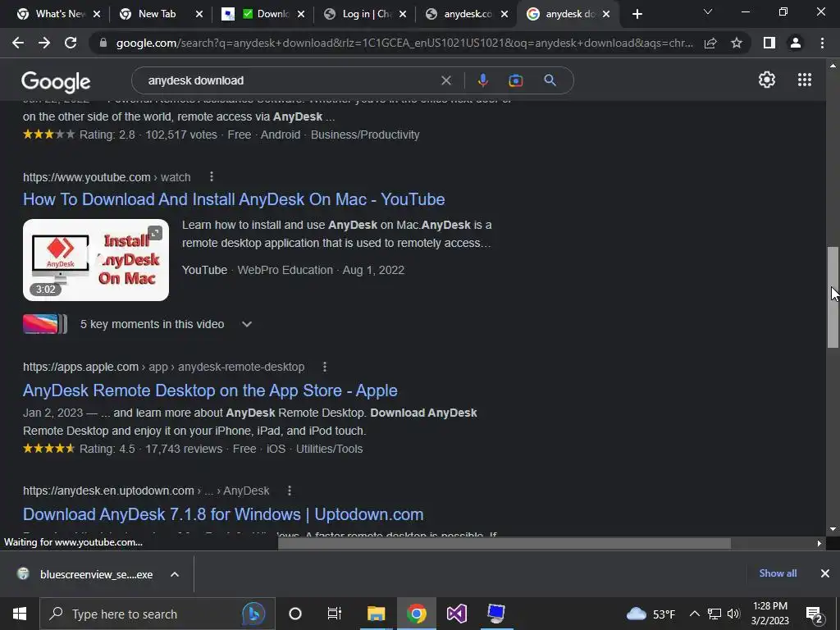The image size is (840, 630).
Task: Search by image with Google Lens
Action: point(516,80)
